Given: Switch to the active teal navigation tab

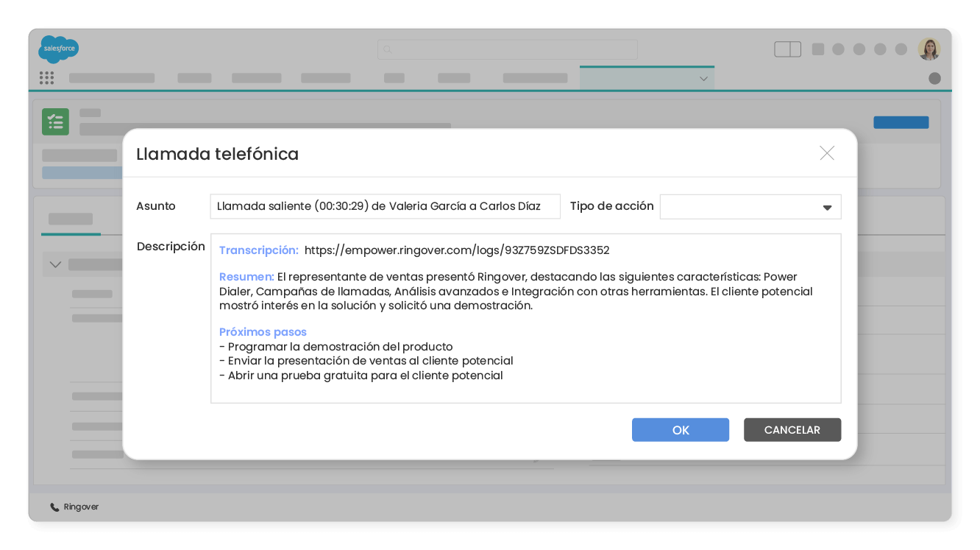Looking at the screenshot, I should pyautogui.click(x=647, y=77).
